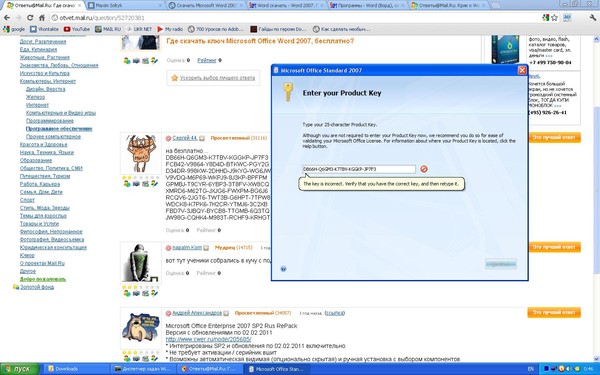Screen dimensions: 600x375
Task: Mark Андрей Александров's answer as best answer
Action: [x=554, y=312]
